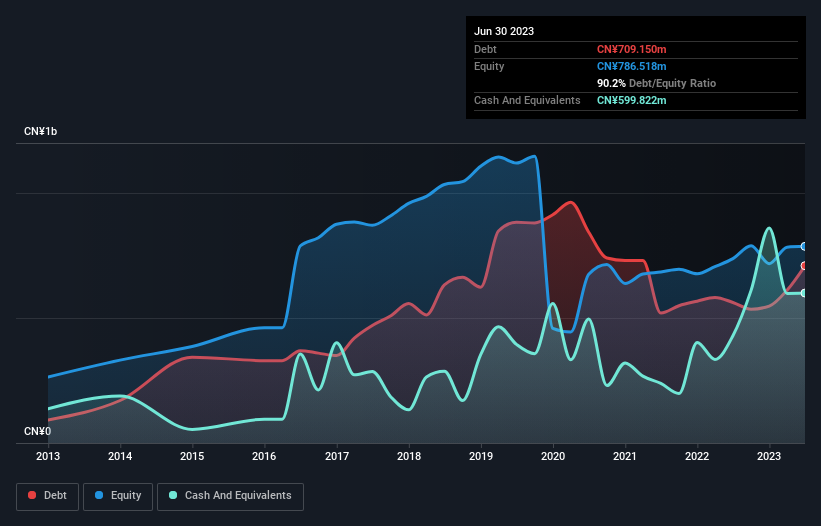Image resolution: width=821 pixels, height=526 pixels.
Task: Click the CN¥599.822m cash value
Action: coord(631,100)
